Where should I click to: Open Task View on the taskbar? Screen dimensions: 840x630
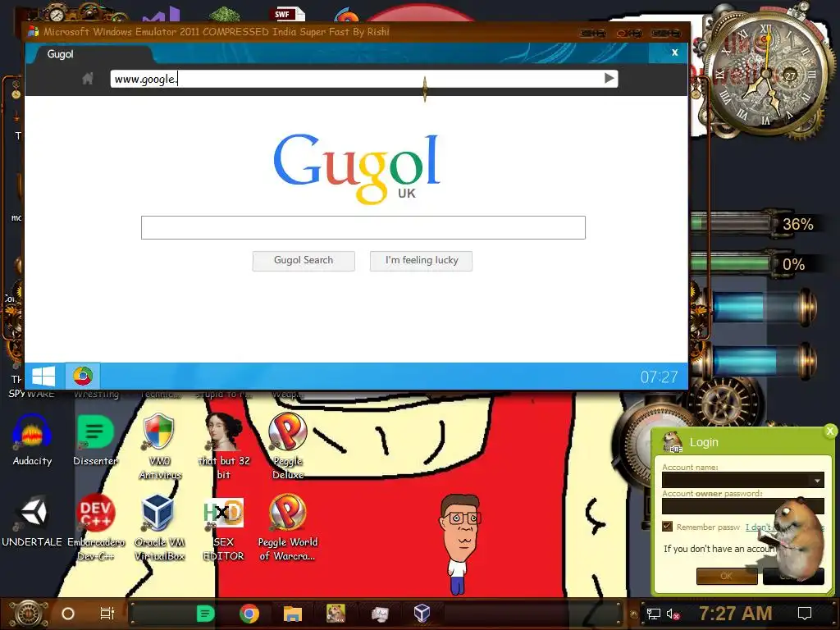(107, 614)
